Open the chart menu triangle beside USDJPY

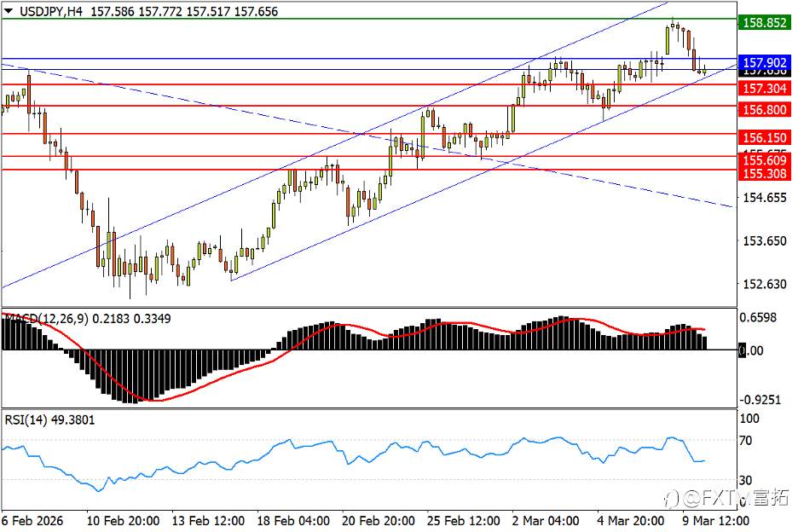click(9, 11)
